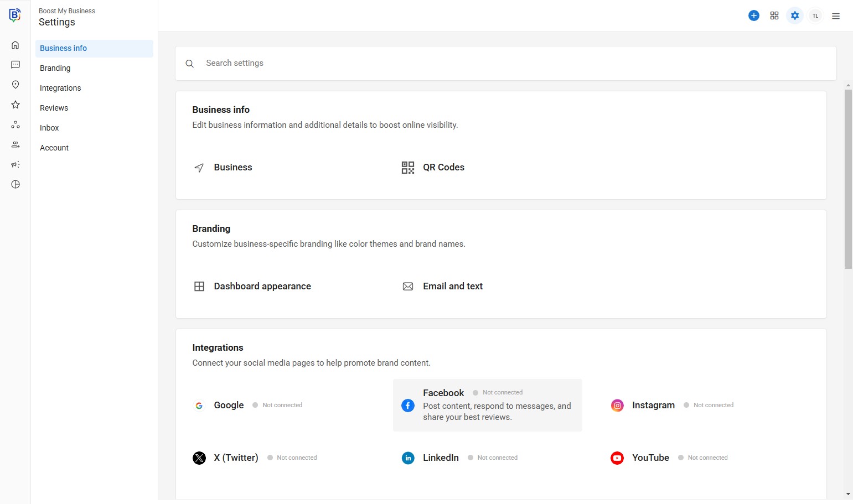Screen dimensions: 853x504
Task: Go to Integrations in settings sidebar
Action: click(60, 88)
